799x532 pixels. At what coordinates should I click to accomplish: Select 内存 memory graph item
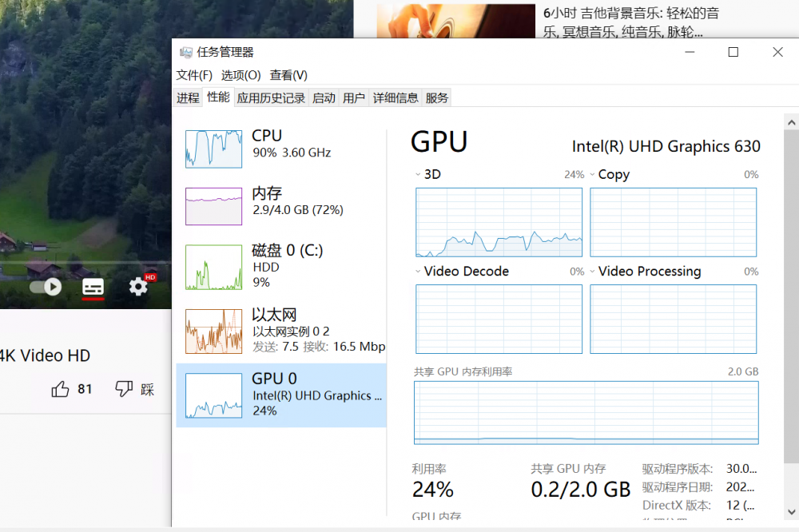[281, 206]
